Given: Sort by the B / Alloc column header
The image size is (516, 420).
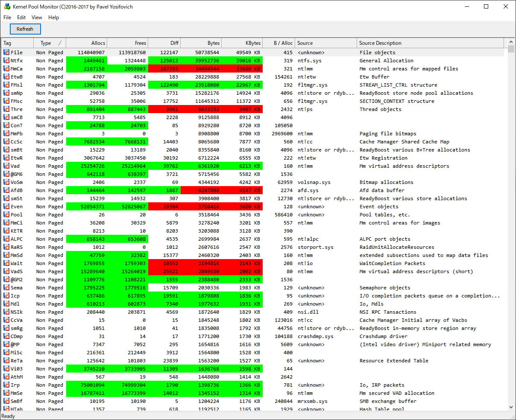Looking at the screenshot, I should (x=279, y=43).
